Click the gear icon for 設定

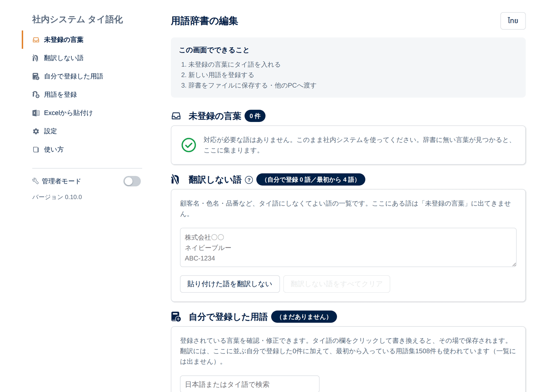click(36, 131)
